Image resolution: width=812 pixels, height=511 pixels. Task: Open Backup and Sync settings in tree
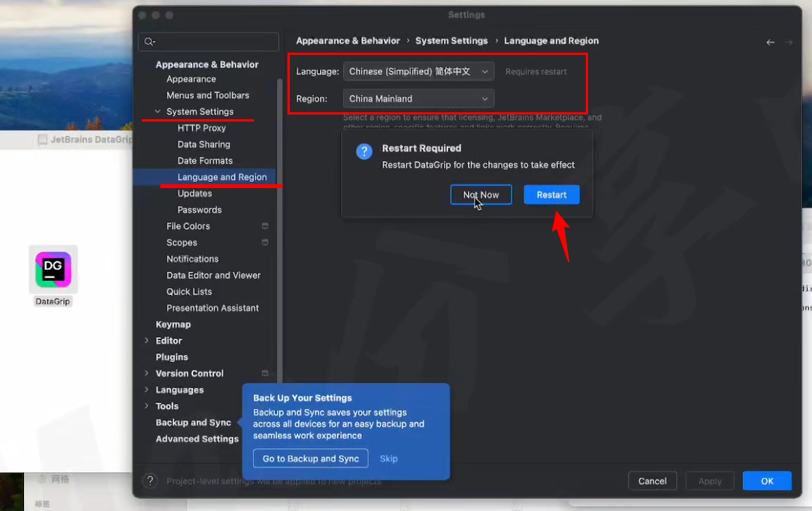(193, 423)
